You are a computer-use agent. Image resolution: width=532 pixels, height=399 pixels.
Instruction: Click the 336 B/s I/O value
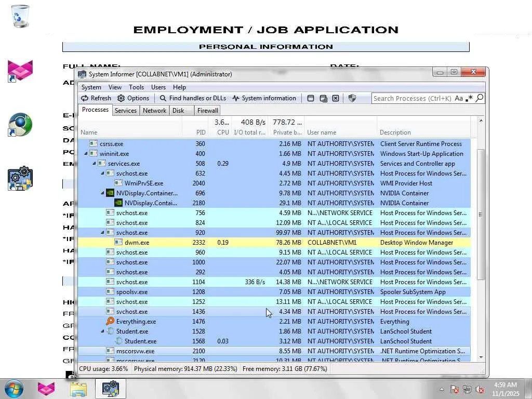(255, 282)
